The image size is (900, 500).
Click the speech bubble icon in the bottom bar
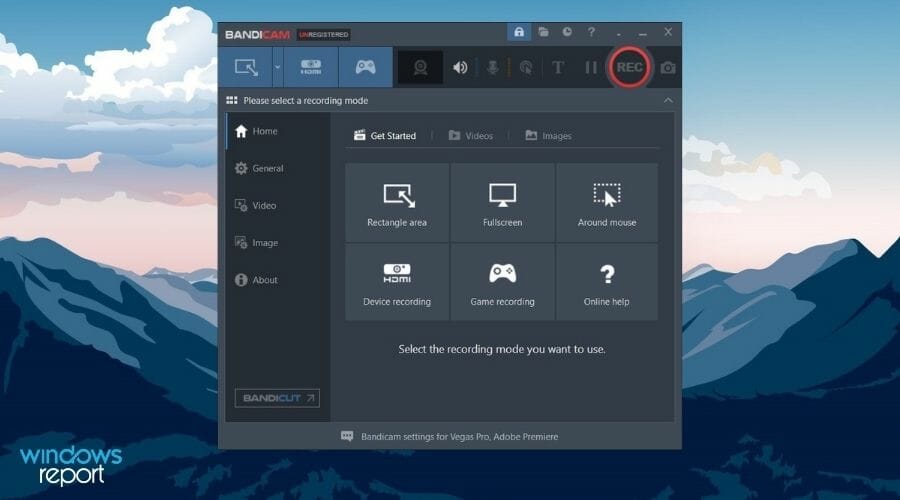347,436
